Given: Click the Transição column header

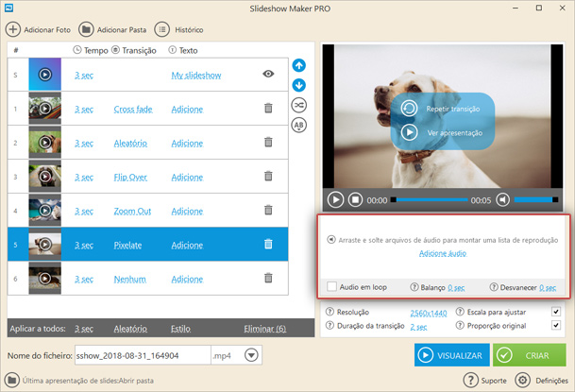Looking at the screenshot, I should [x=134, y=50].
